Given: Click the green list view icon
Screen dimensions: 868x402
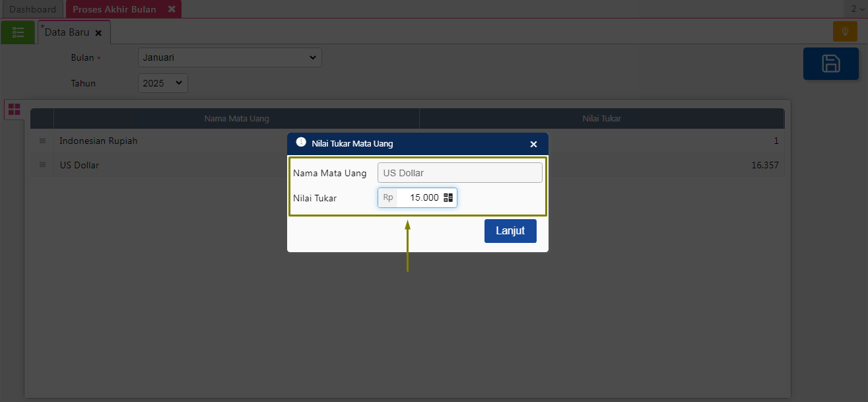Looking at the screenshot, I should [x=18, y=32].
